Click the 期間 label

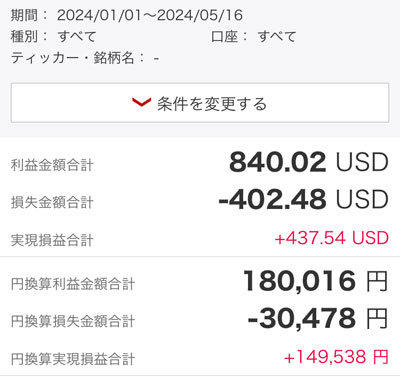point(24,15)
